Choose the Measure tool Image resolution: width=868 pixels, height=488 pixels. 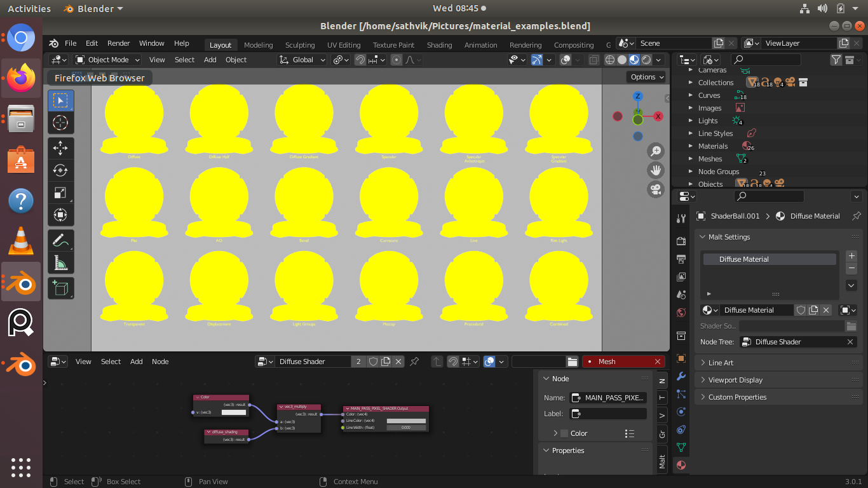[60, 262]
